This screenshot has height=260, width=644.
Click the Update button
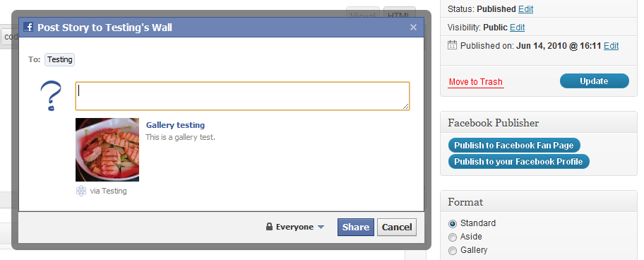(x=594, y=81)
